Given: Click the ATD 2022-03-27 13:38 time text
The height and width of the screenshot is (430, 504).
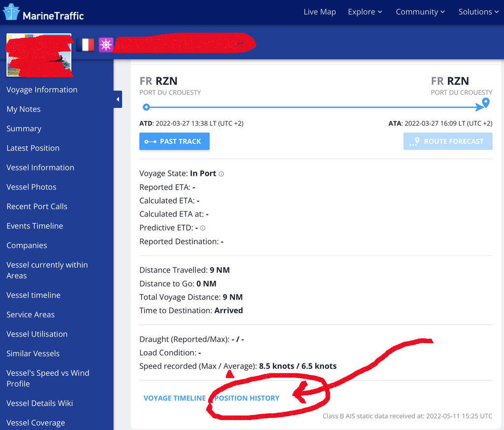Looking at the screenshot, I should point(191,124).
